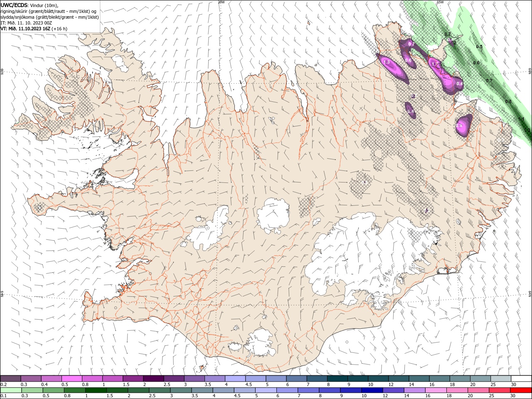Pick lower-row blue swatch between 8 and 9
532x399 pixels.
point(329,390)
